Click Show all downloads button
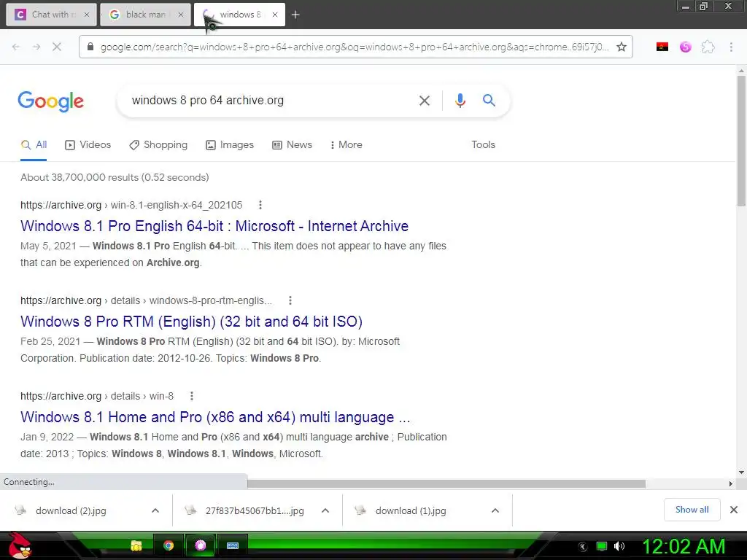Image resolution: width=747 pixels, height=560 pixels. [692, 510]
